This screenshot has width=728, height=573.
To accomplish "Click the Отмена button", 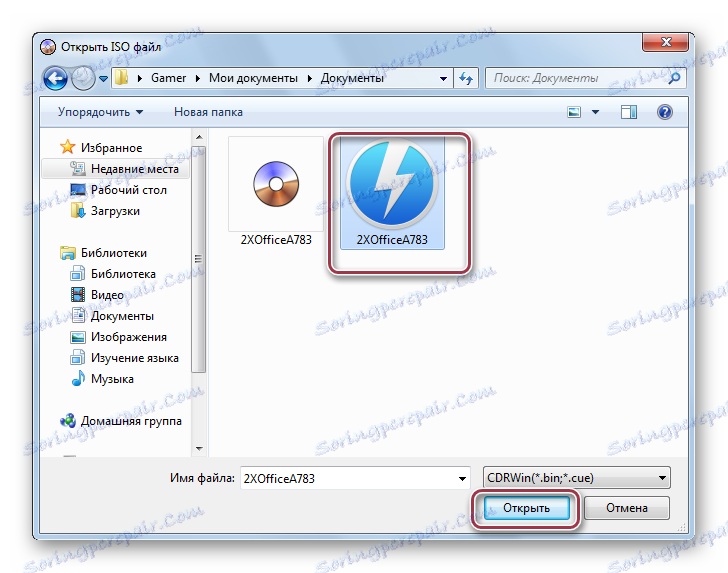I will pos(626,508).
